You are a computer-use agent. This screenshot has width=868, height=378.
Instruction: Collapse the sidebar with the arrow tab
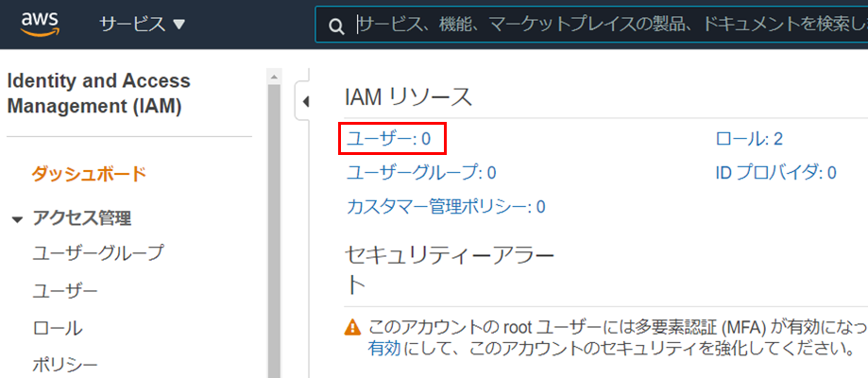302,101
